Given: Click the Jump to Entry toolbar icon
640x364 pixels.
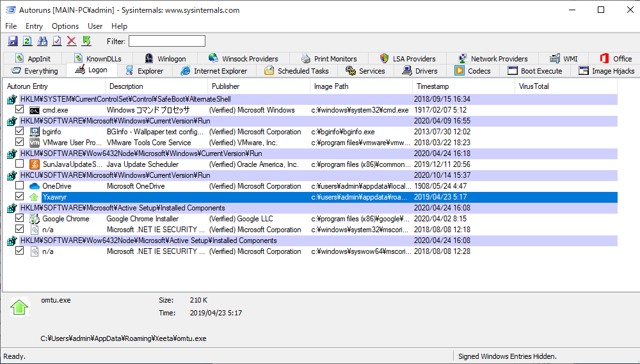Looking at the screenshot, I should tap(86, 41).
